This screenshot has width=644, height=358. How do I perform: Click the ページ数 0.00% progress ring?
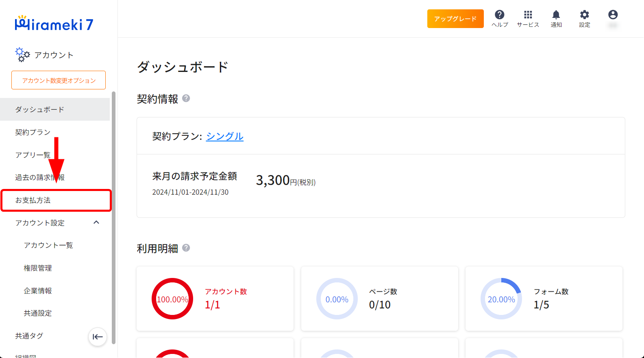(x=337, y=299)
